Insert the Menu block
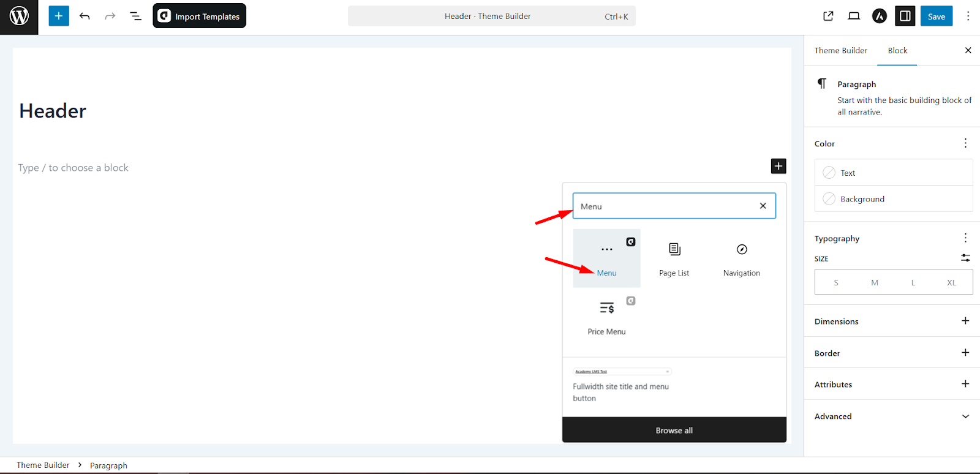980x474 pixels. (606, 258)
